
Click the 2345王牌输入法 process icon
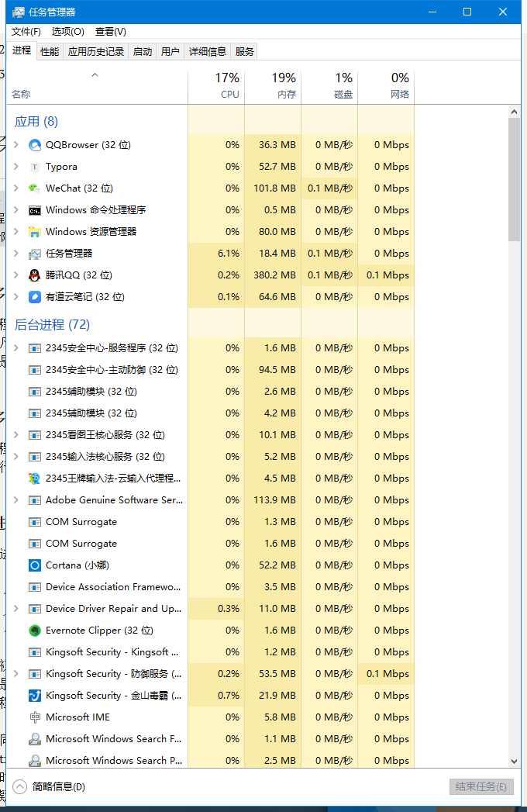(x=35, y=479)
